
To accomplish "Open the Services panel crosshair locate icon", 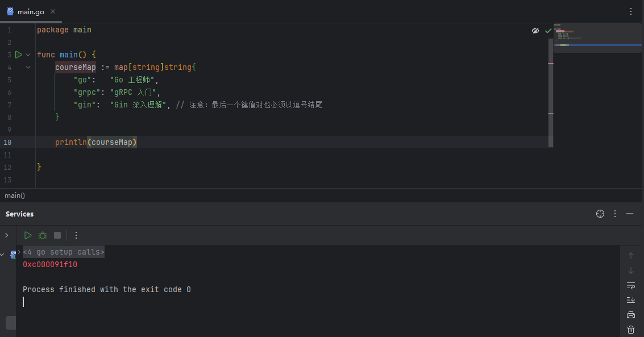I will [600, 214].
